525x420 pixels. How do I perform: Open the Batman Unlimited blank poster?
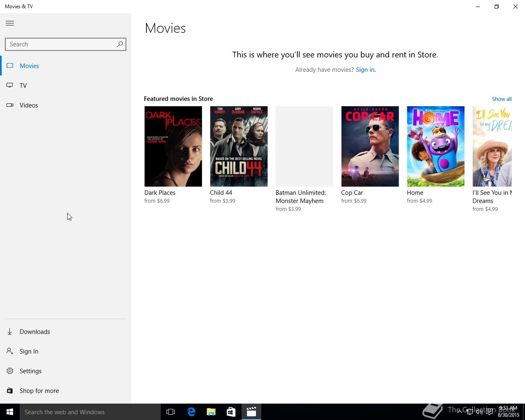tap(304, 146)
